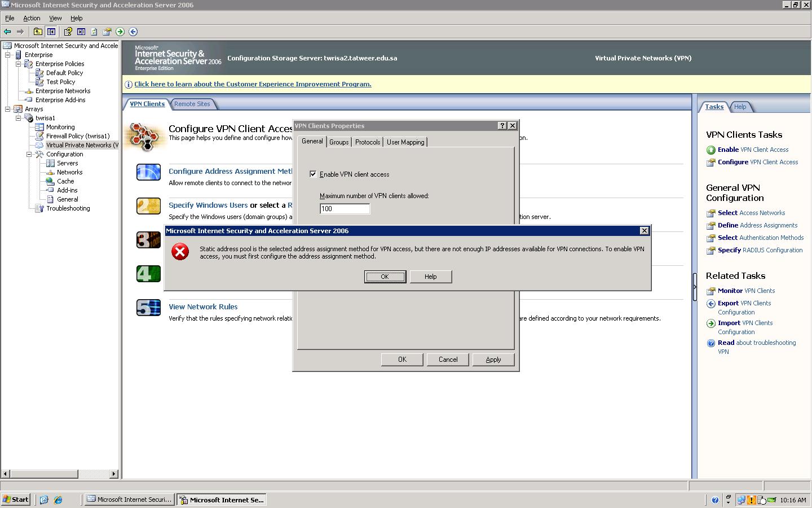Open the Action menu
This screenshot has height=508, width=812.
click(32, 18)
